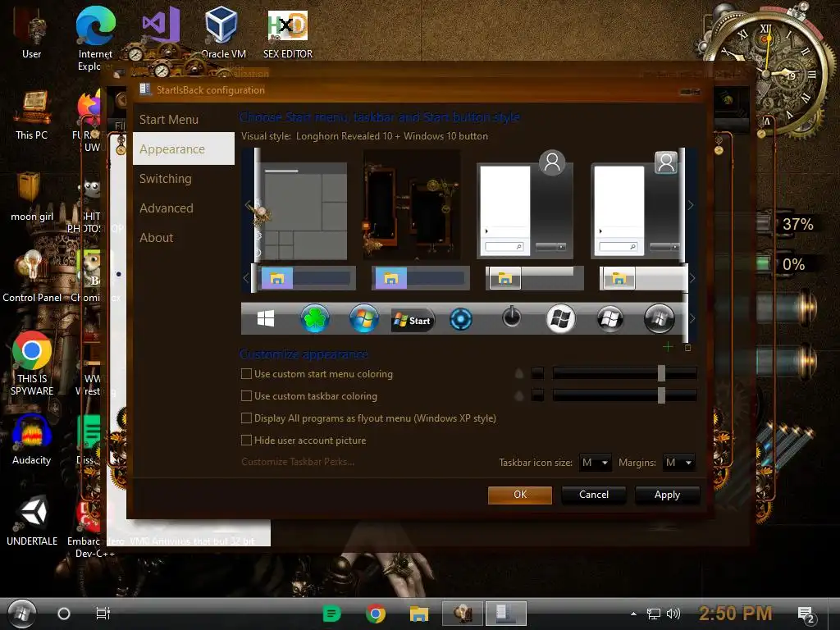840x630 pixels.
Task: Click the taskbar Start orb
Action: tap(22, 614)
